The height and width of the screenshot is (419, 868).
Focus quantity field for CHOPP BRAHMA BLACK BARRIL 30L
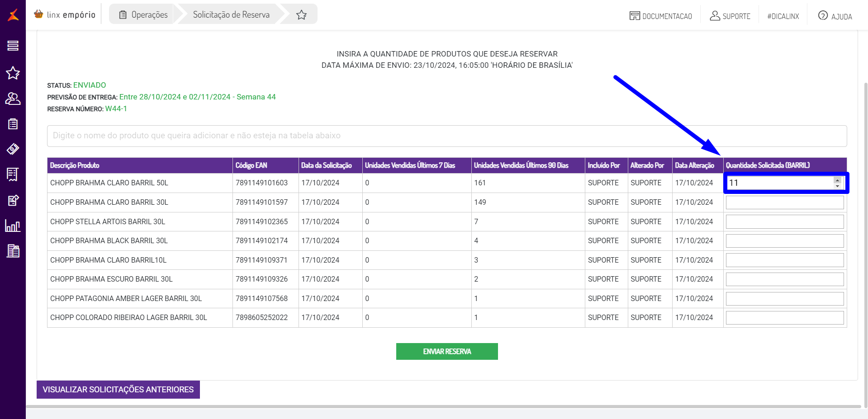coord(785,241)
